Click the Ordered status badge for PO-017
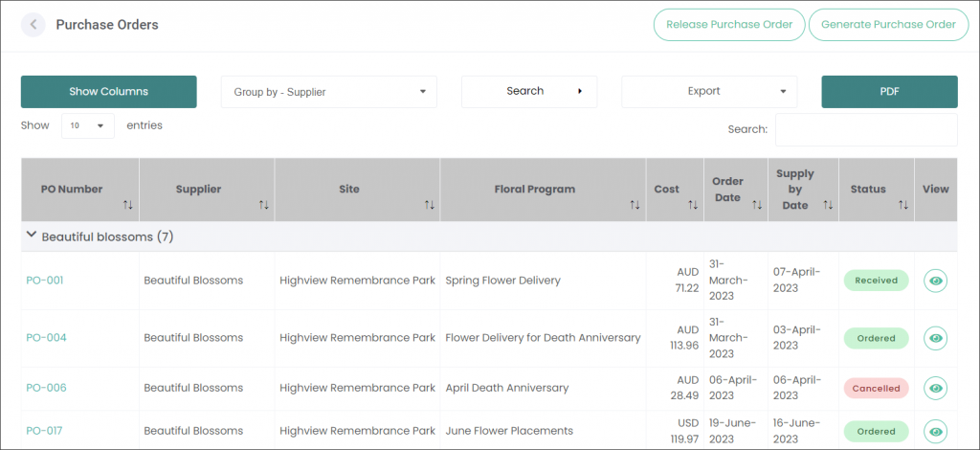 pyautogui.click(x=877, y=431)
